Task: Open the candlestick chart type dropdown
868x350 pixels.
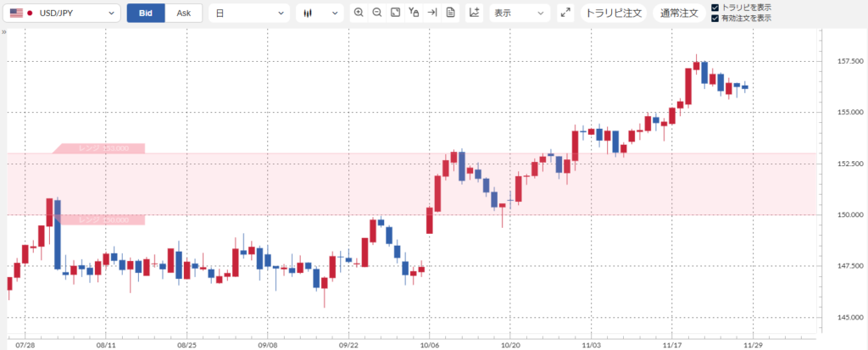Action: pos(320,14)
